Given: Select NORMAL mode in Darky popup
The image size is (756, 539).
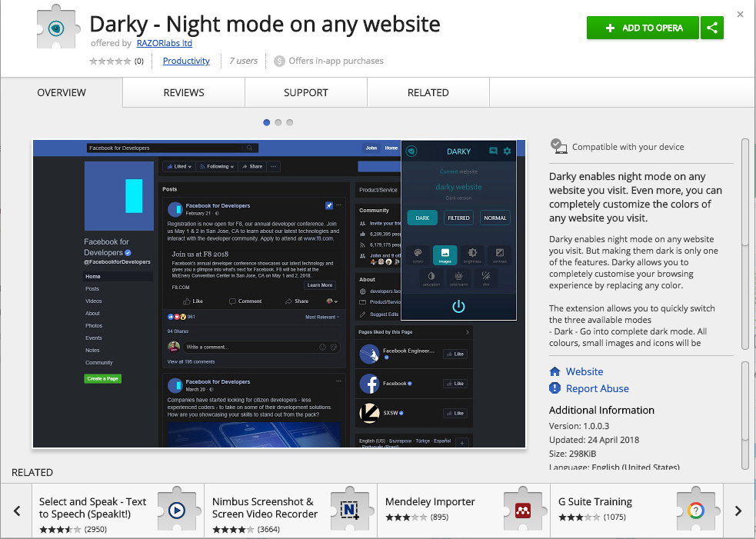Looking at the screenshot, I should coord(495,218).
